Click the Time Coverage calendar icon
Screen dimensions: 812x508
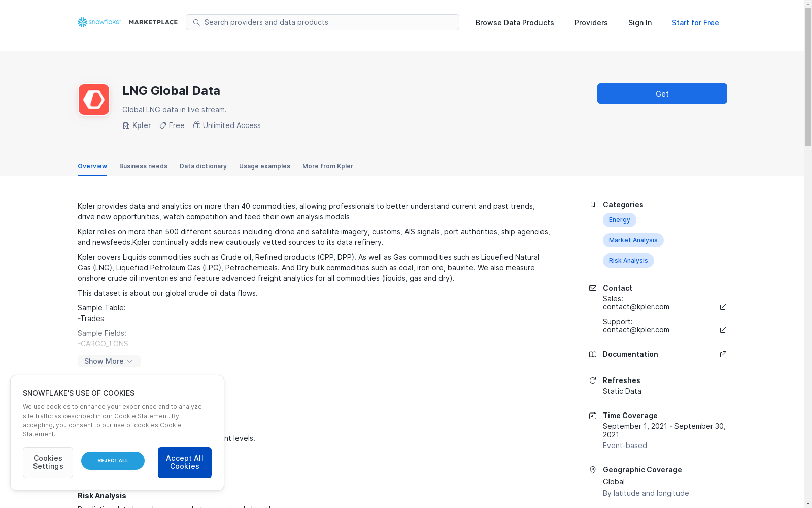point(592,416)
